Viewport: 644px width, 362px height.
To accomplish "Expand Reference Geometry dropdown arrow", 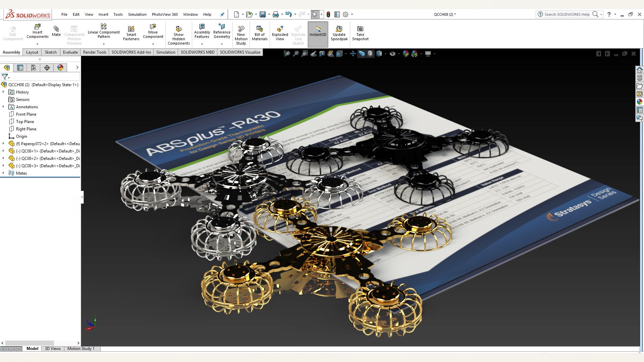I will tap(222, 44).
